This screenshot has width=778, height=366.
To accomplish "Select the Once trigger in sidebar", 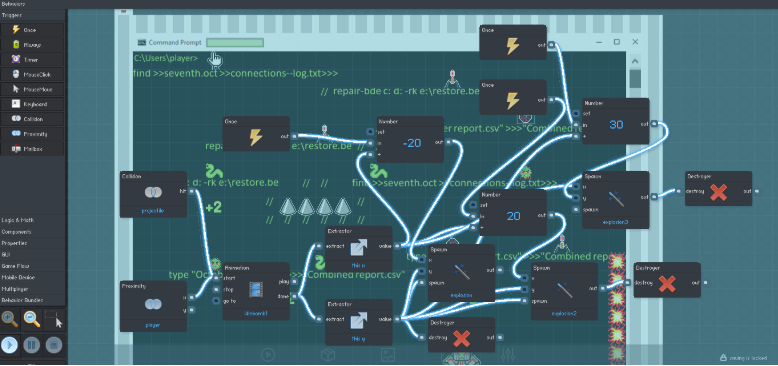I will point(32,30).
